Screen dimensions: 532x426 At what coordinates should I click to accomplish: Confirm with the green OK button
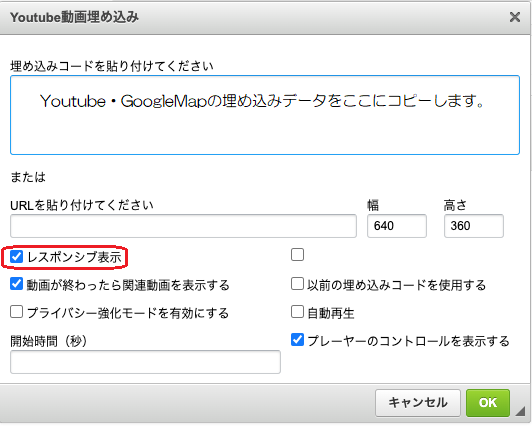tap(488, 403)
